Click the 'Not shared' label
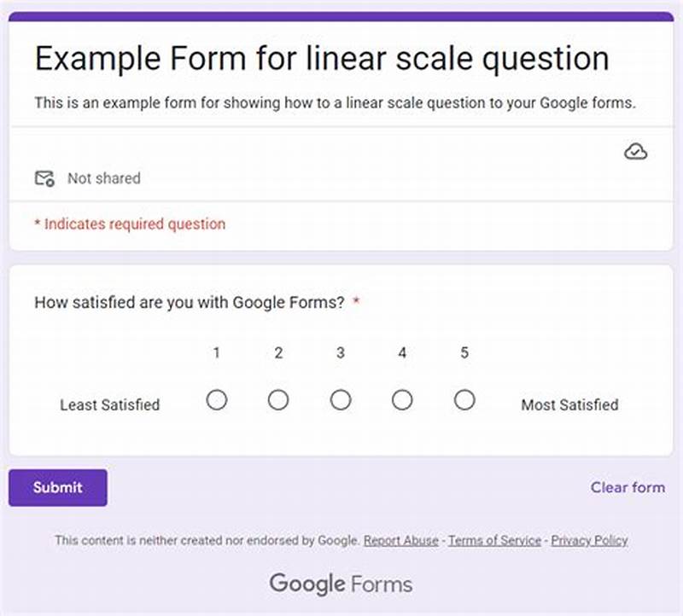Screen dimensions: 683x616 point(104,178)
